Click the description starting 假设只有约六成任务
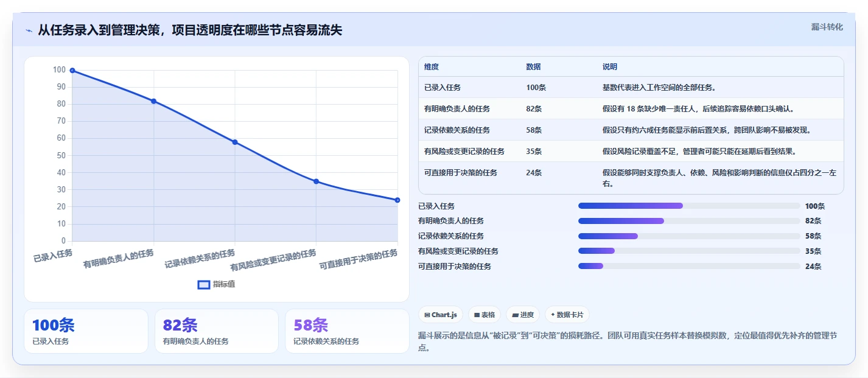The image size is (868, 378). [707, 130]
